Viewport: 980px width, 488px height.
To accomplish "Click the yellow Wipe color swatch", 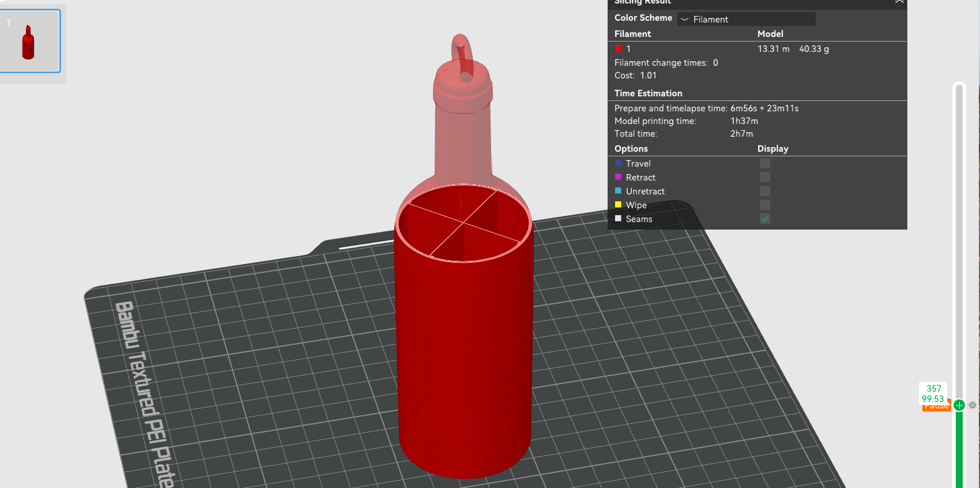I will 618,205.
